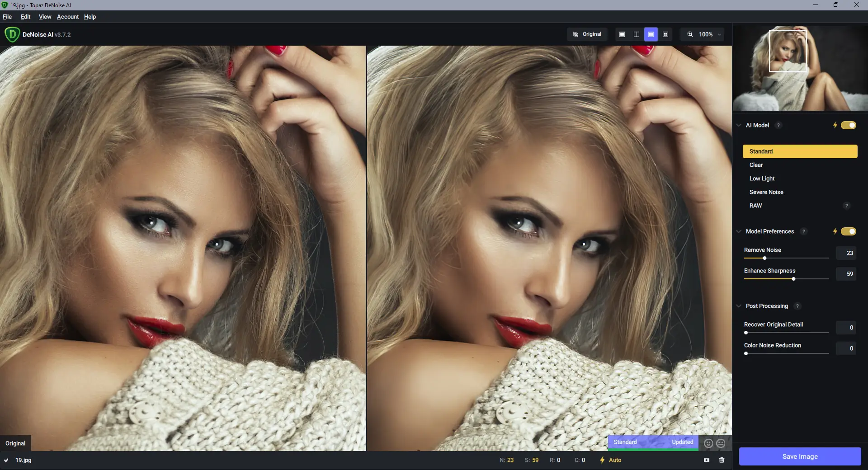Click the Enhance Sharpness slider handle
Image resolution: width=868 pixels, height=470 pixels.
click(793, 279)
